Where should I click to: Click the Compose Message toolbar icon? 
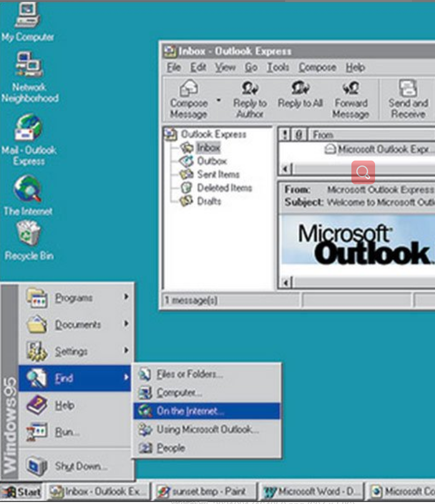pos(188,99)
